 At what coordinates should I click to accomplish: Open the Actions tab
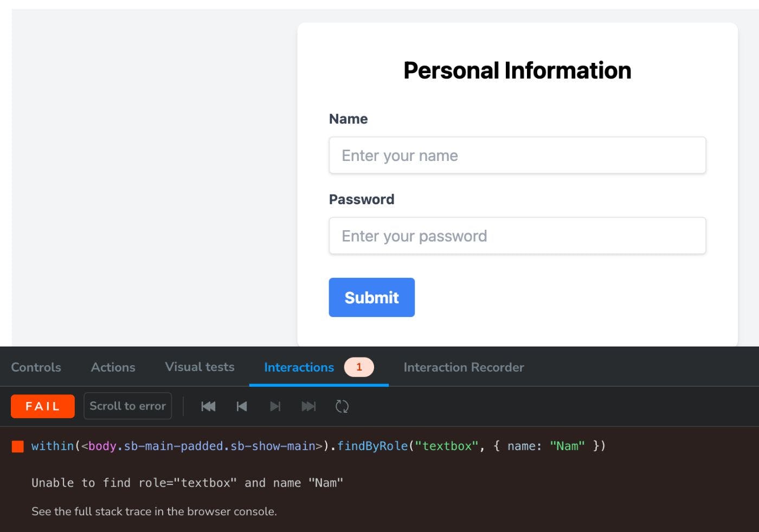[113, 367]
